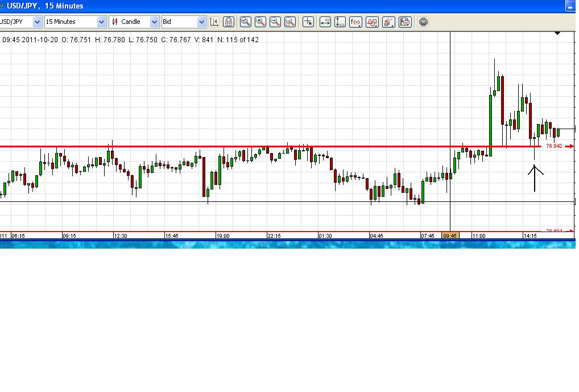Screen dimensions: 579x392
Task: Open the drawing shapes tool
Action: click(372, 22)
